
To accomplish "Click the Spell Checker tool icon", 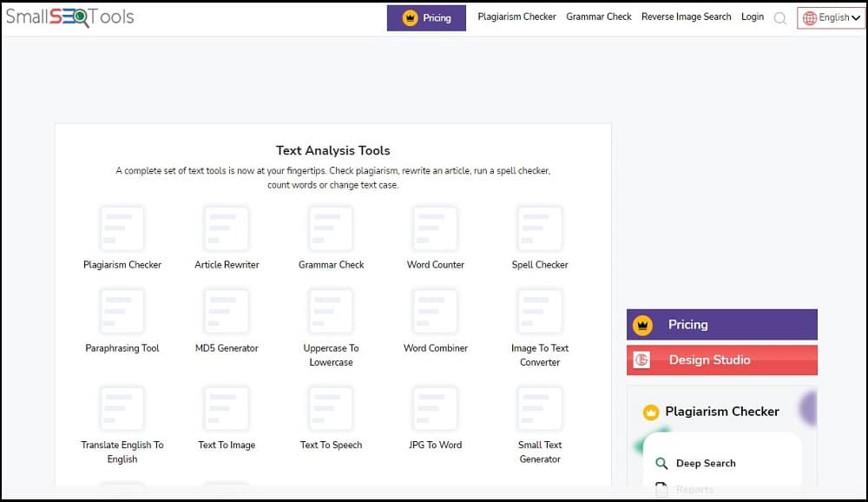I will [540, 228].
